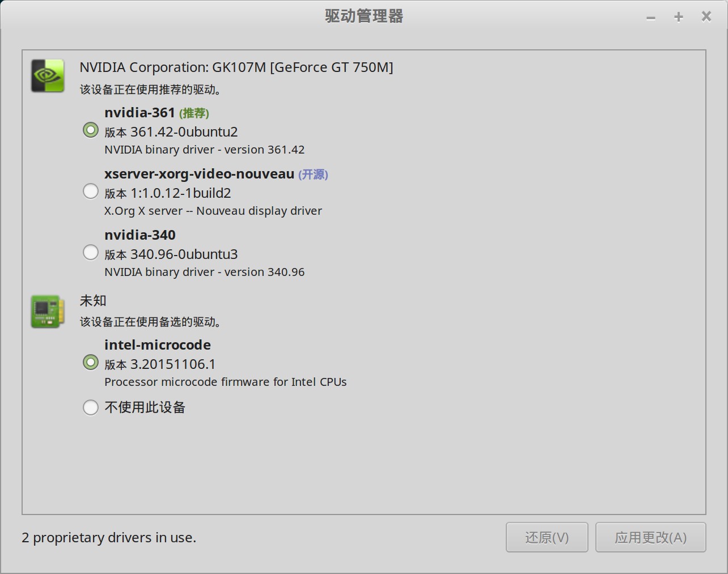
Task: Choose the "不使用此设备" option
Action: 91,407
